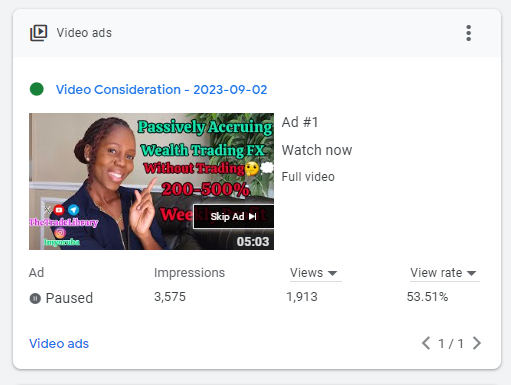Click the Paused status icon

tap(35, 298)
